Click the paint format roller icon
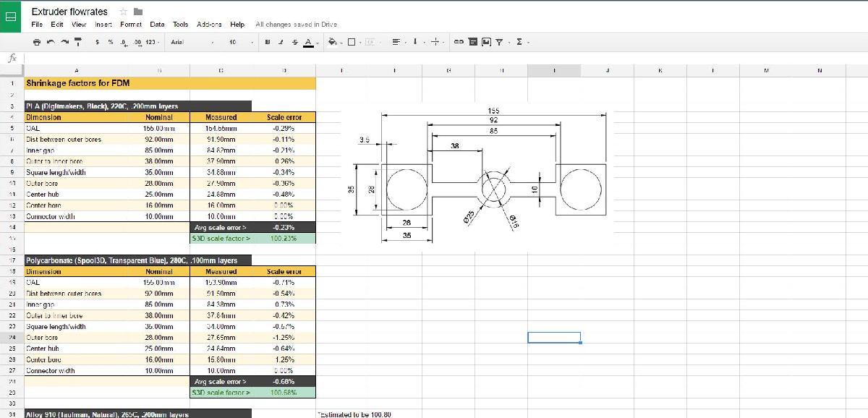Image resolution: width=868 pixels, height=418 pixels. click(x=77, y=42)
